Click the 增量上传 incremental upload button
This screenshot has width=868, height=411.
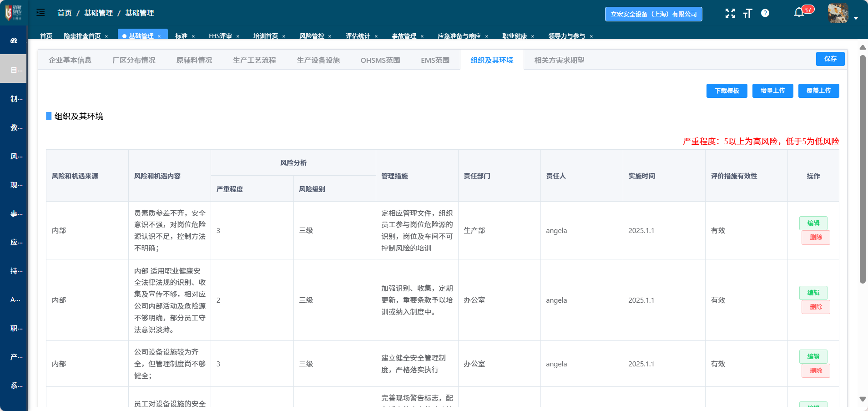(x=773, y=91)
